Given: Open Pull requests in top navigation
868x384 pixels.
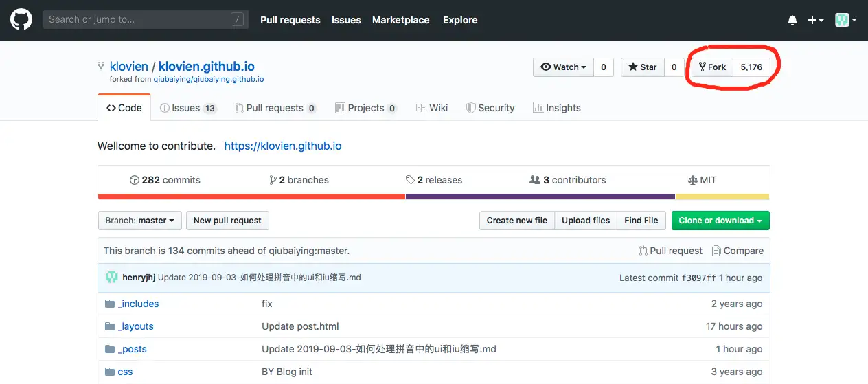Looking at the screenshot, I should 290,20.
